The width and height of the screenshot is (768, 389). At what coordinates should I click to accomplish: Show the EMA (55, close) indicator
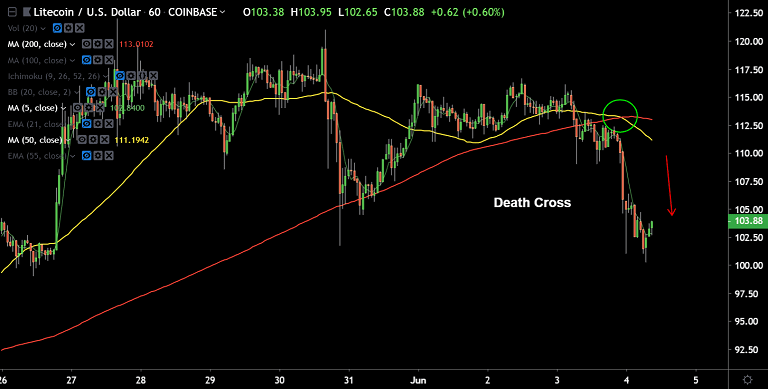(x=86, y=156)
